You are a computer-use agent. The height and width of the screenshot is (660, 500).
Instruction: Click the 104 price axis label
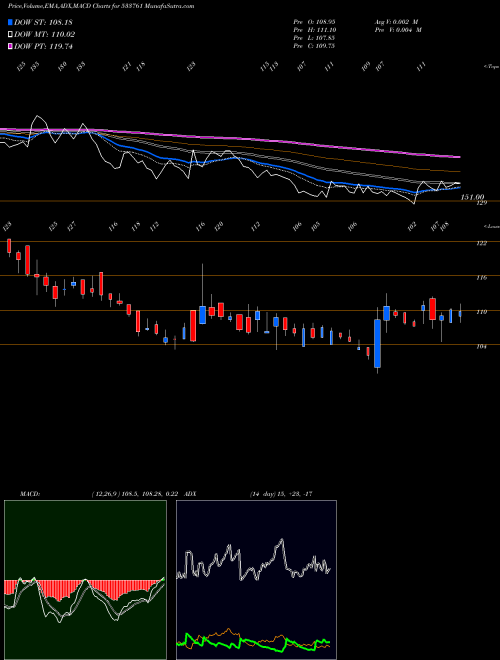(482, 346)
